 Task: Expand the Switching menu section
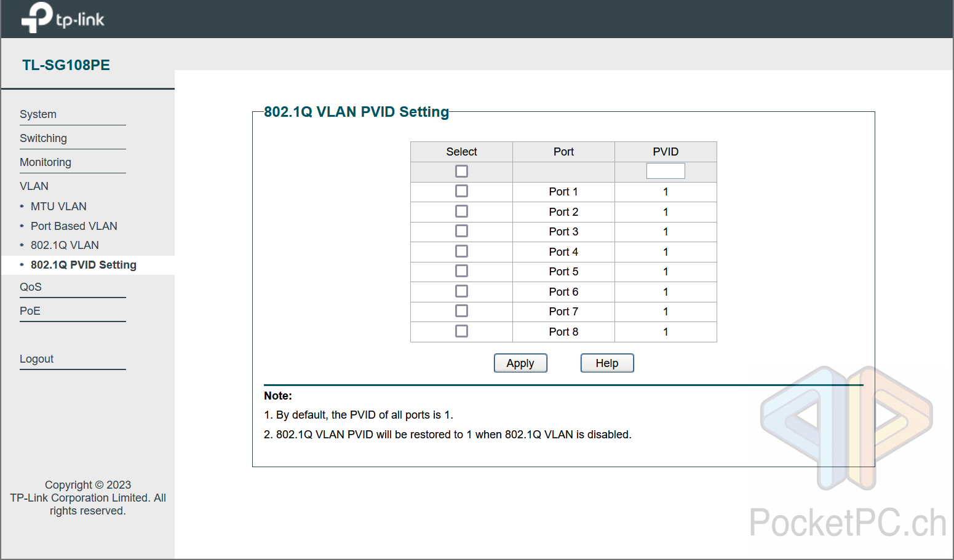point(43,138)
